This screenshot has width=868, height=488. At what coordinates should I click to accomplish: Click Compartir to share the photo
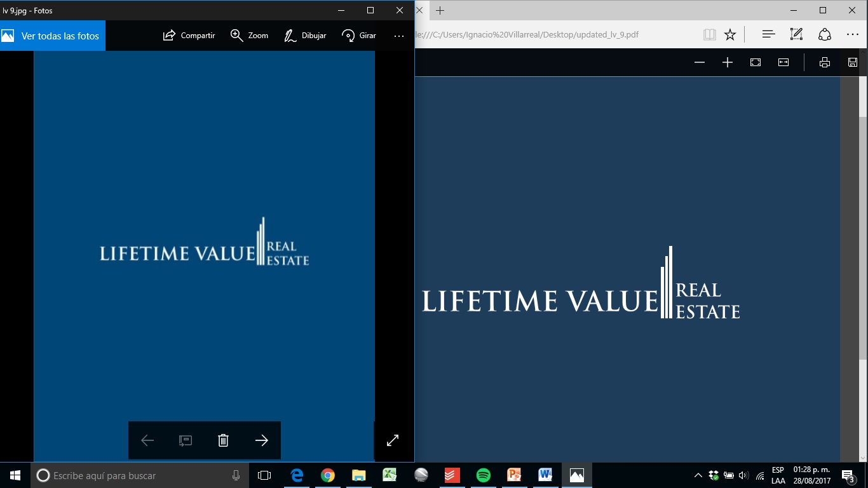(189, 36)
